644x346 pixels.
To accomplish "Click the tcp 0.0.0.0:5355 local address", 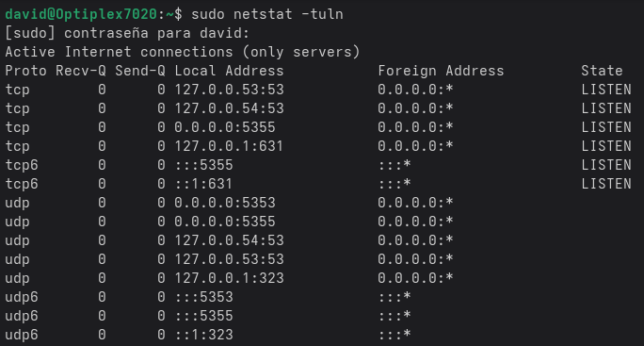I will click(225, 127).
